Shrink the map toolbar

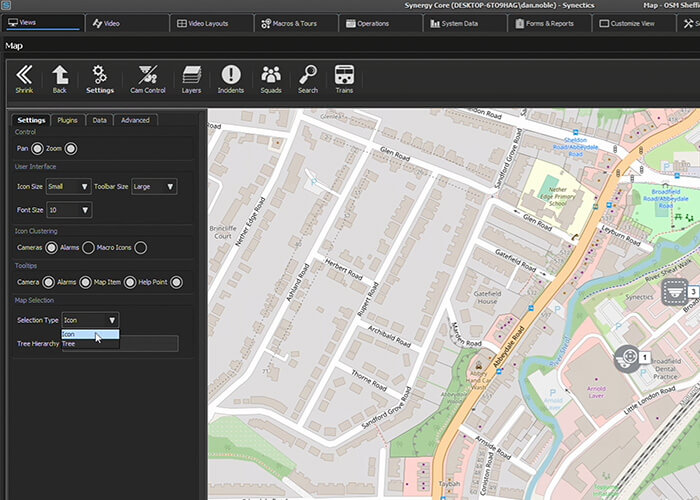(x=24, y=79)
